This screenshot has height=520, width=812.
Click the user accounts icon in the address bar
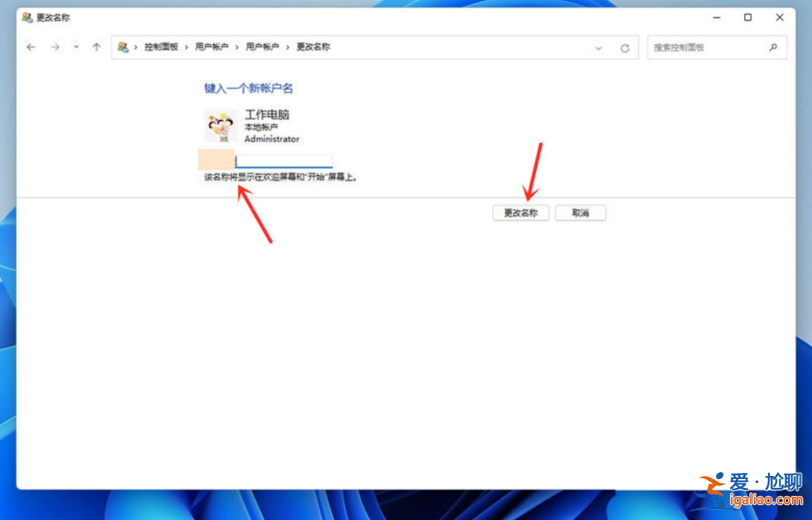point(124,47)
